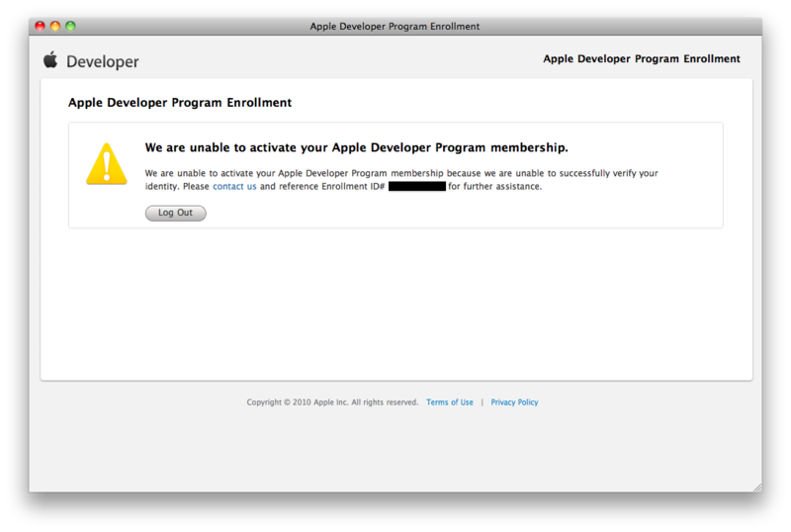The height and width of the screenshot is (532, 791).
Task: Open the Privacy Policy link
Action: pyautogui.click(x=514, y=402)
